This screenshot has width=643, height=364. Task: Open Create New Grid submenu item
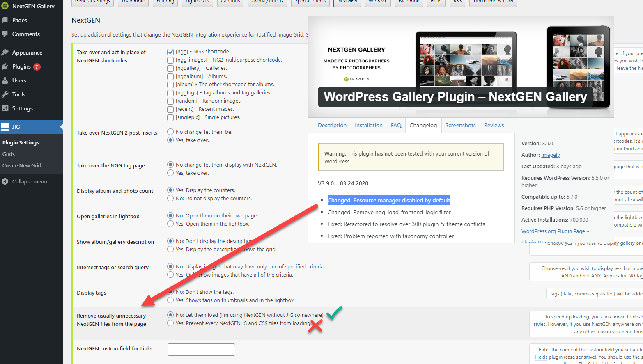[22, 166]
